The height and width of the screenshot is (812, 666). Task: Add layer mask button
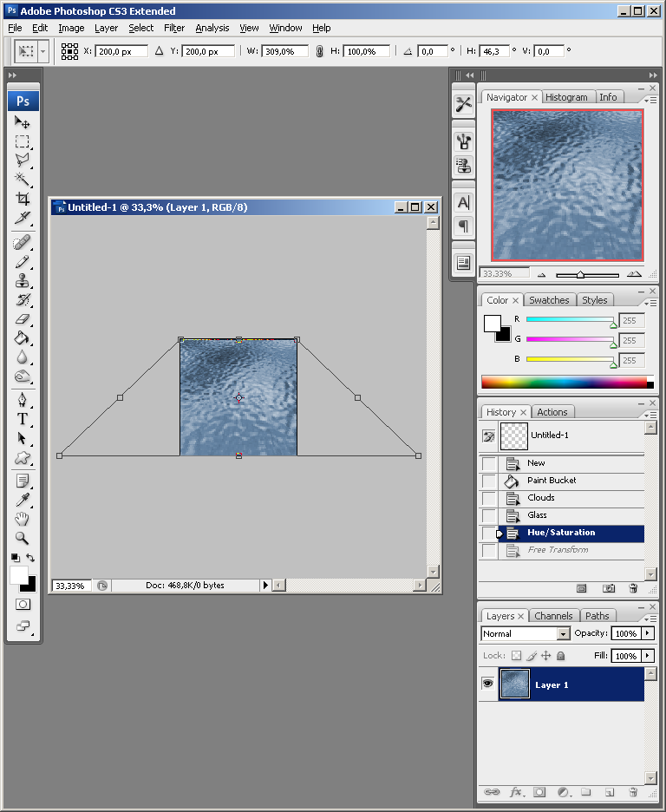coord(539,792)
